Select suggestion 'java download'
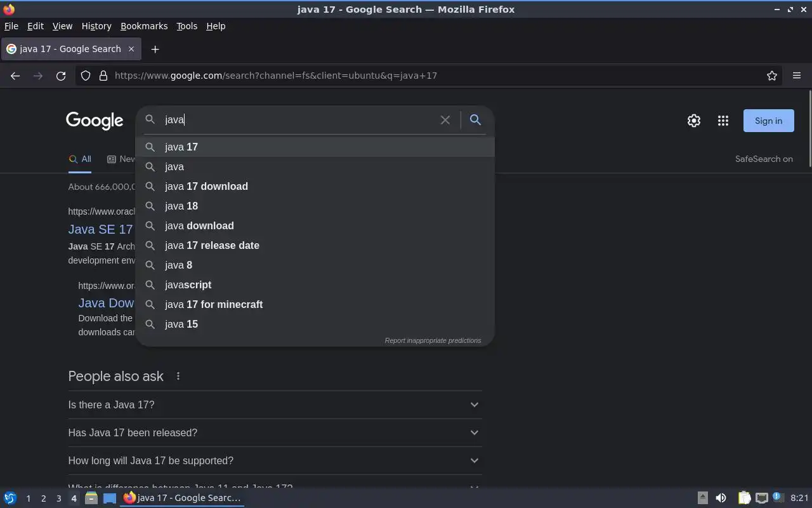This screenshot has width=812, height=508. [315, 225]
